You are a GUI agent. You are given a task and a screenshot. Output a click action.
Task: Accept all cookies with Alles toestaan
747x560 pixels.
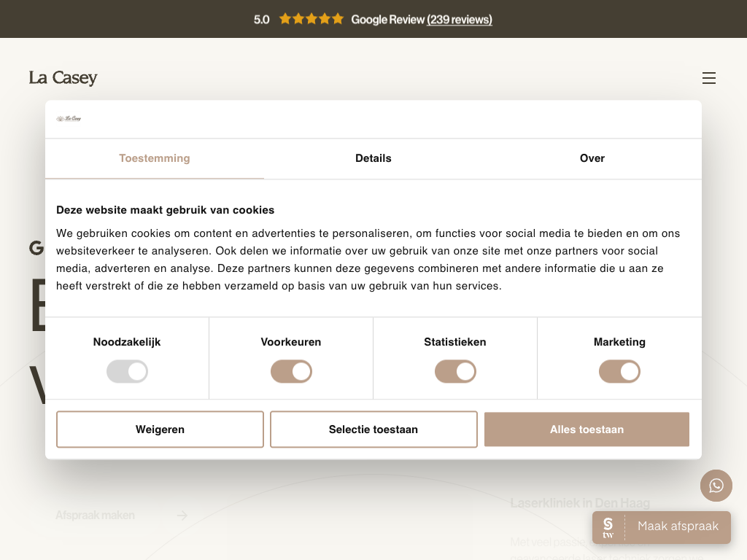click(587, 429)
